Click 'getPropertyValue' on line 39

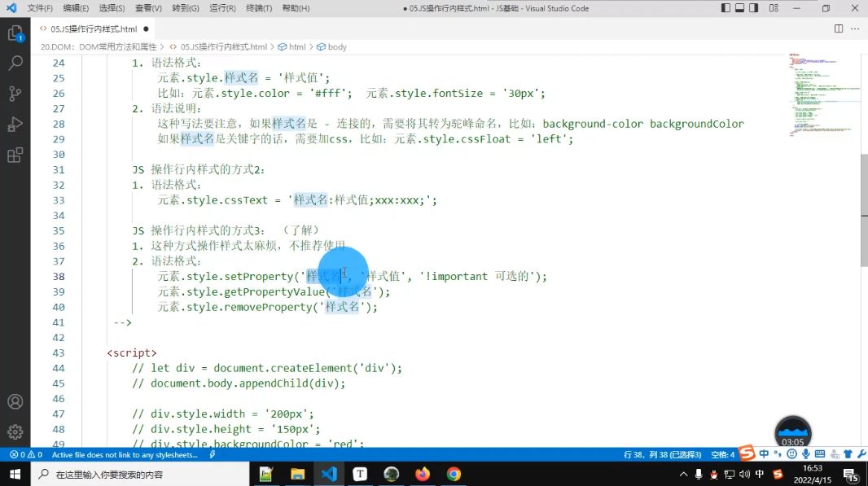click(274, 291)
